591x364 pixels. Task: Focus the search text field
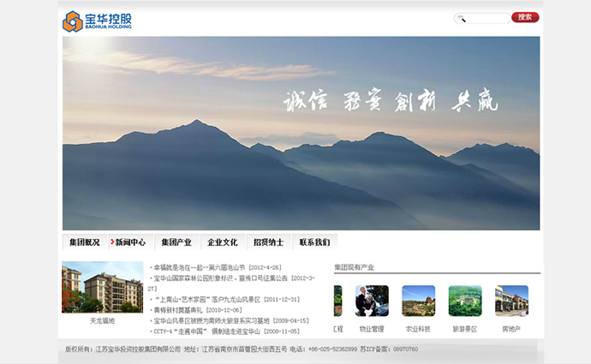tap(487, 18)
